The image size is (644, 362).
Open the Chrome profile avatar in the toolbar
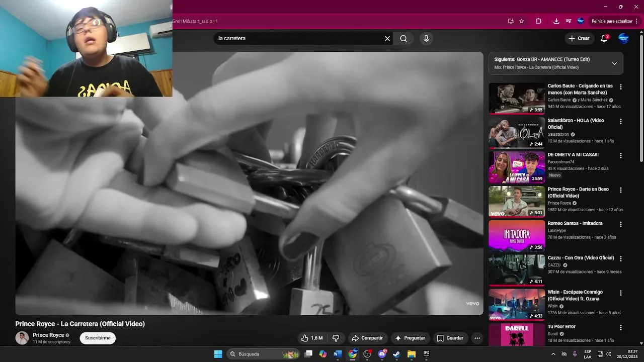click(x=581, y=21)
